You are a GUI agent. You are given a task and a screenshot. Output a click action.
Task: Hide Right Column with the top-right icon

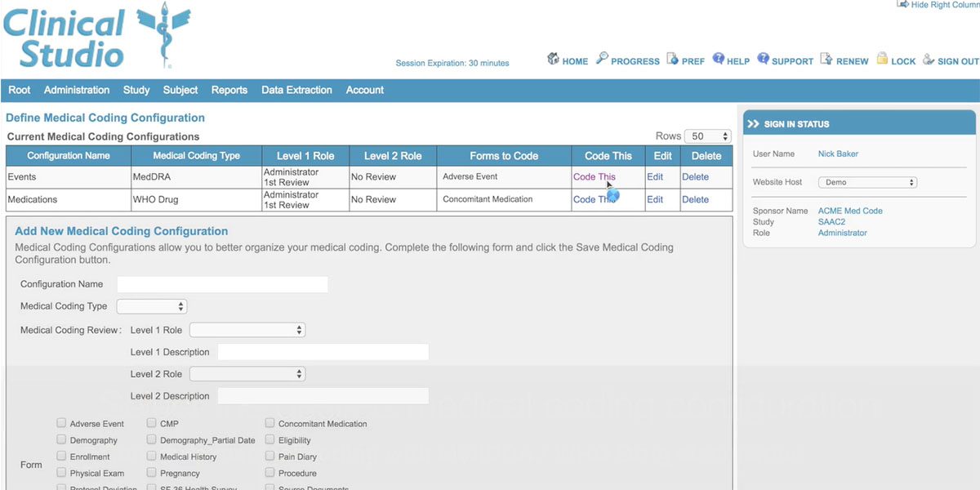[903, 4]
